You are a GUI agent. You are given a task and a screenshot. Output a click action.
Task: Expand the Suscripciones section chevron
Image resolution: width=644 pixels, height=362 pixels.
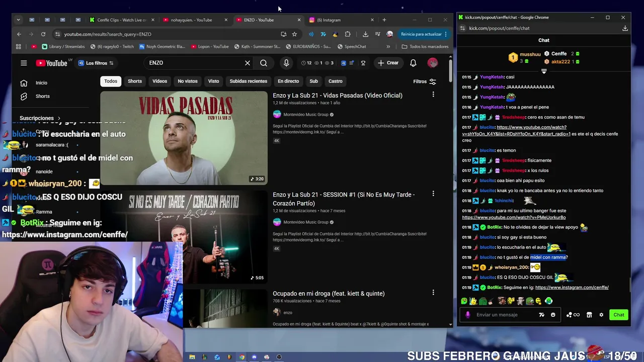coord(59,118)
